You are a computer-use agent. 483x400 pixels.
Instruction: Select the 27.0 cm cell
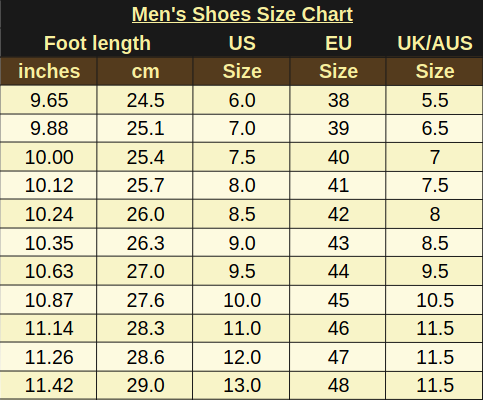coord(145,271)
